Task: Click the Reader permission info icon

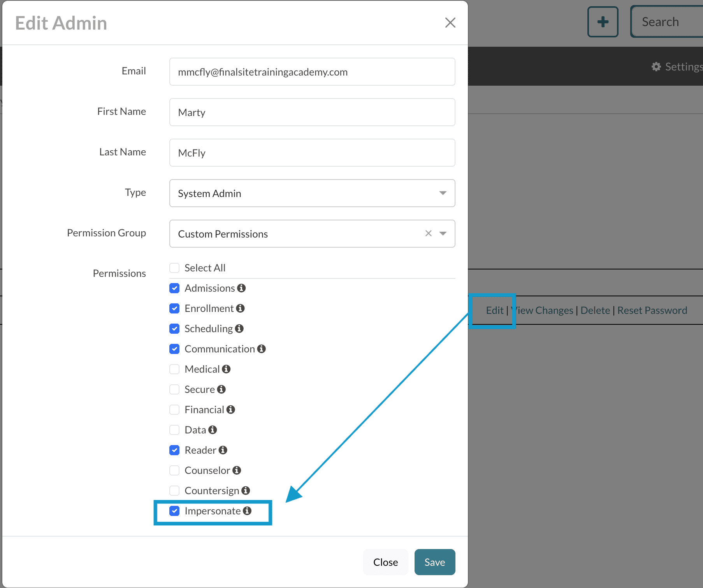Action: click(223, 450)
